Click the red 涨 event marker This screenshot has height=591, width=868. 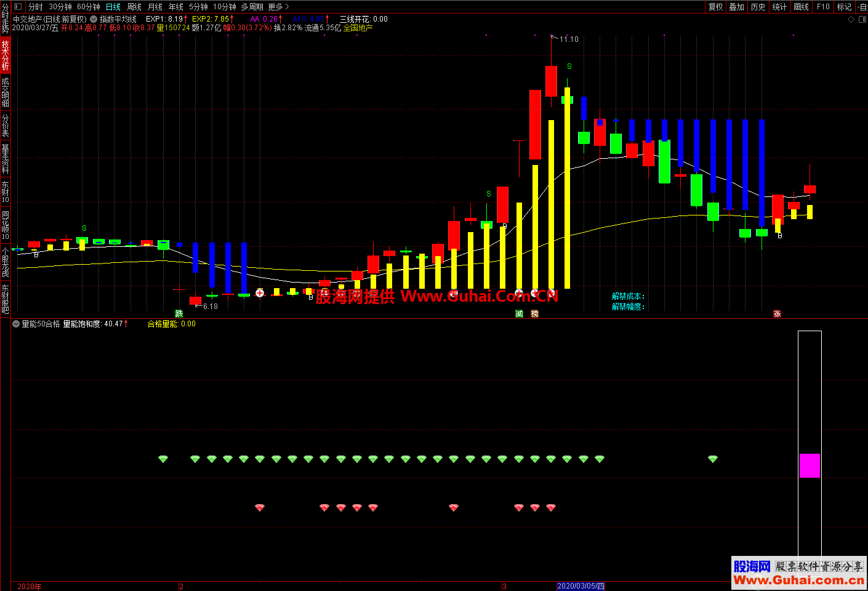pyautogui.click(x=778, y=314)
